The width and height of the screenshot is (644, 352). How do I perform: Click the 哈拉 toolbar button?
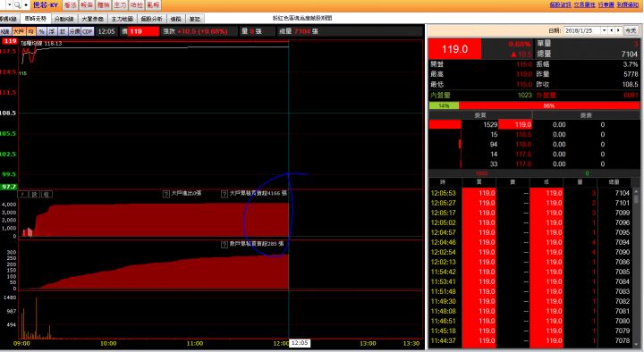tap(136, 5)
